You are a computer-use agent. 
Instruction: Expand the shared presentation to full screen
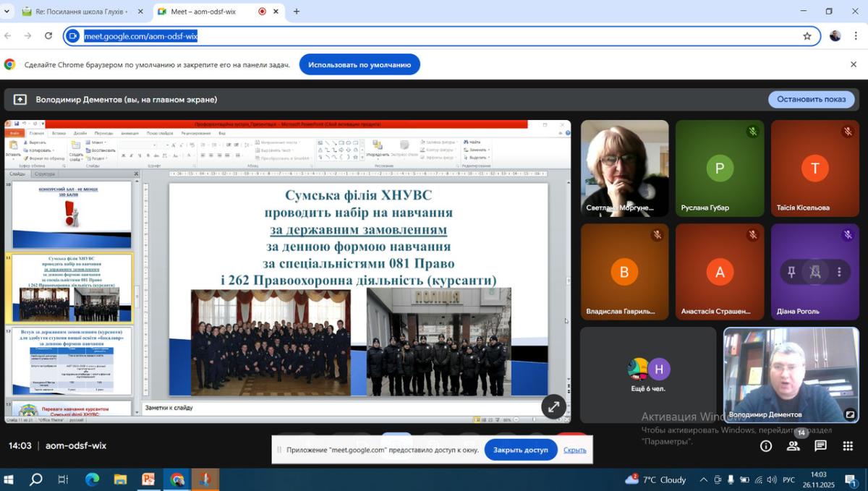(553, 407)
